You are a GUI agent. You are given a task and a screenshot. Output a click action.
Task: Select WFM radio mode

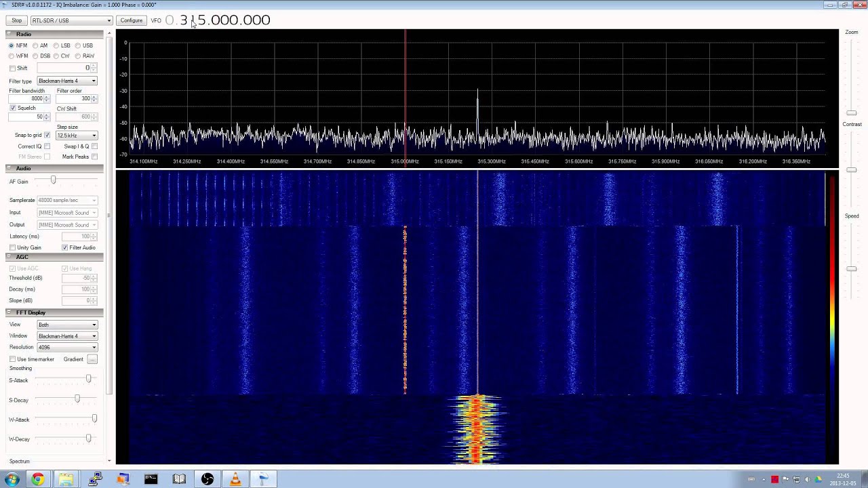12,56
